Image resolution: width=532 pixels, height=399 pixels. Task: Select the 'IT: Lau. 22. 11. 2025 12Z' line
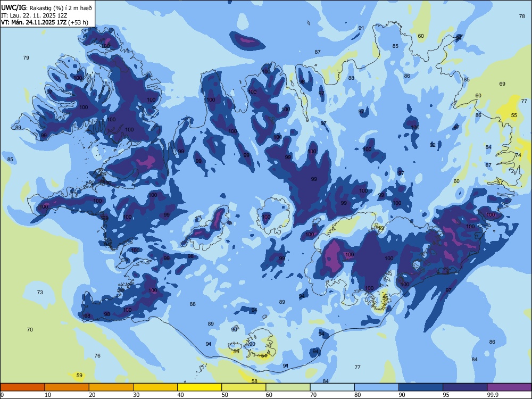pyautogui.click(x=34, y=15)
